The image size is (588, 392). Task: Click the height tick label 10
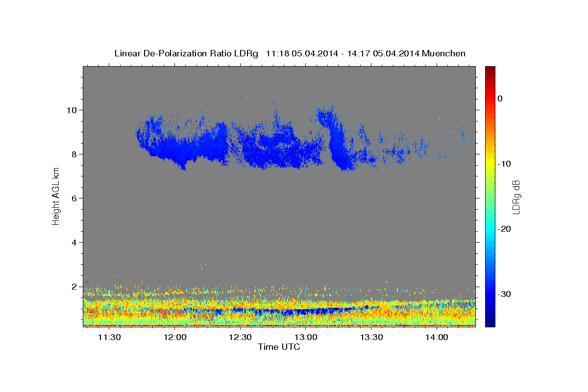click(x=72, y=110)
